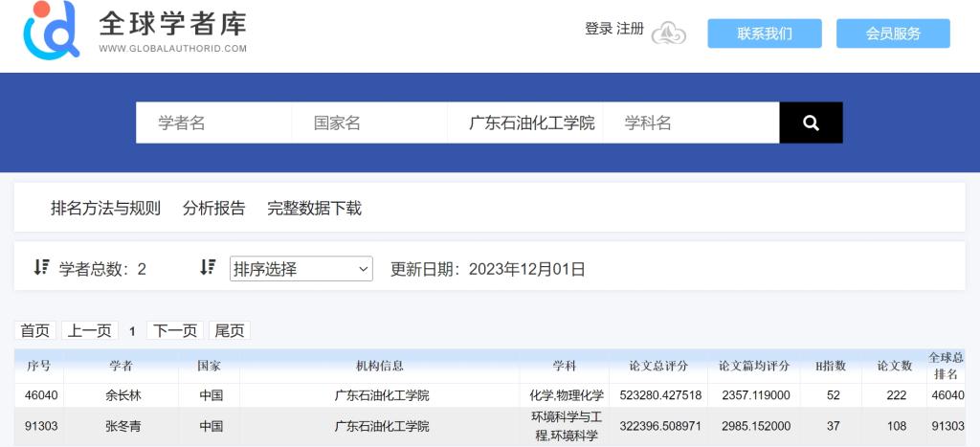Click the 登录 link
This screenshot has height=447, width=980.
[598, 29]
